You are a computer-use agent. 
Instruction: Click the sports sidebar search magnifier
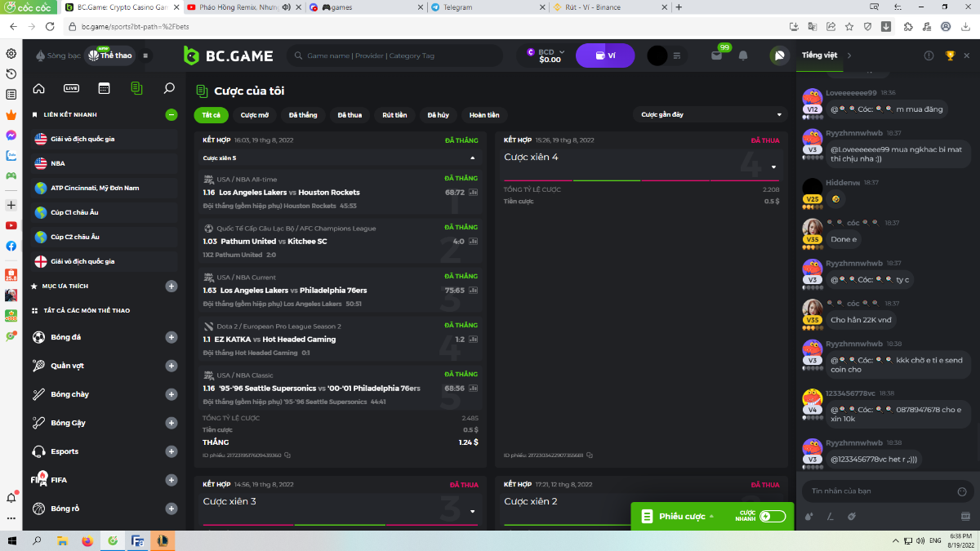[x=169, y=88]
